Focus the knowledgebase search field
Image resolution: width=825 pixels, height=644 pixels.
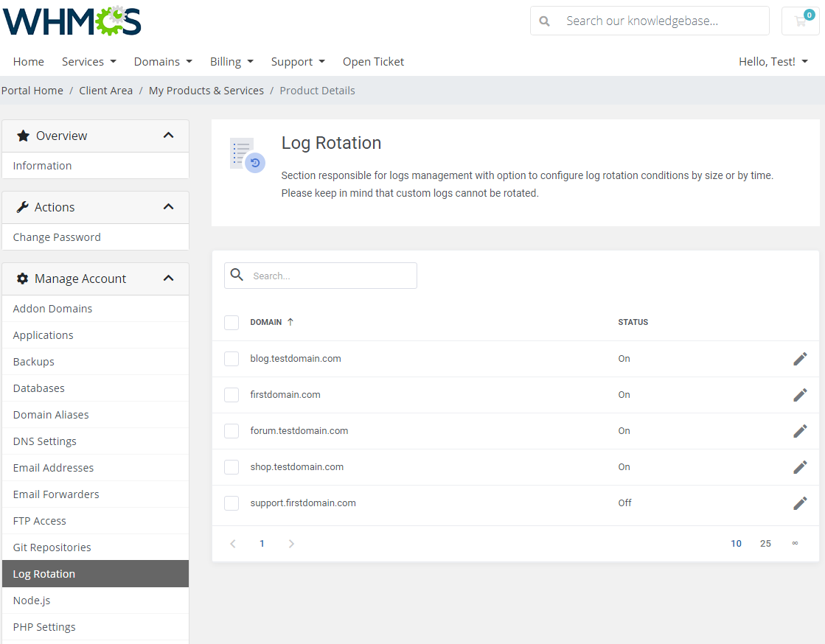coord(650,21)
